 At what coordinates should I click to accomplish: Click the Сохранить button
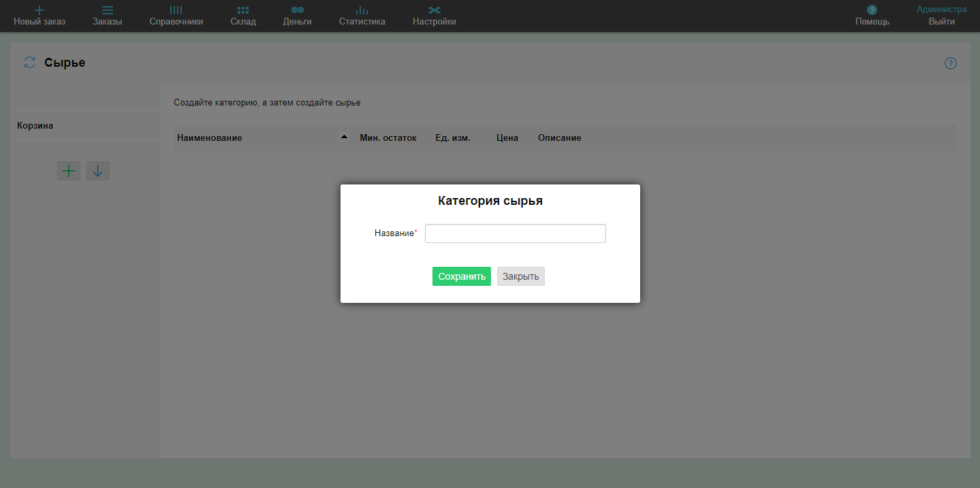click(x=462, y=276)
